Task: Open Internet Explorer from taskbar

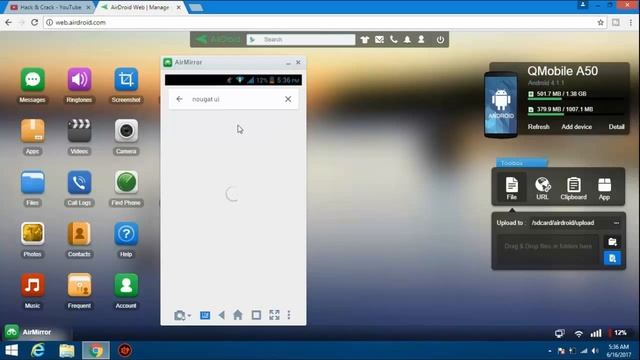Action: (38, 351)
